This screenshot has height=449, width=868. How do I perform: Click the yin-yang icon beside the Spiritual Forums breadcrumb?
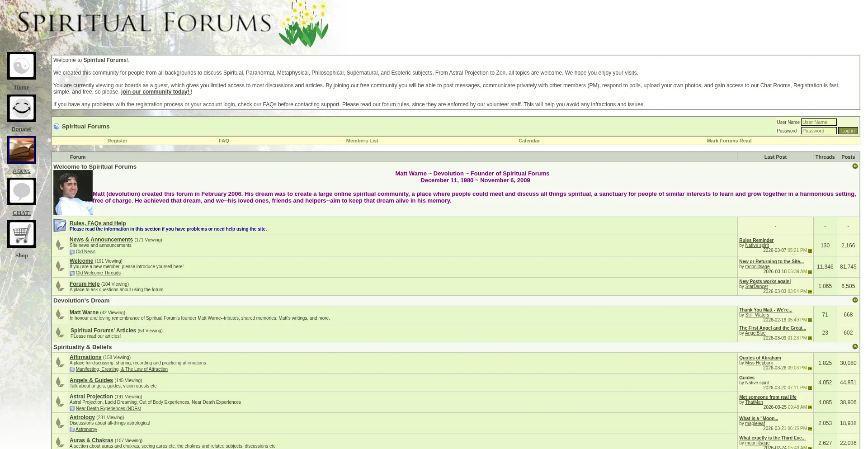point(57,127)
